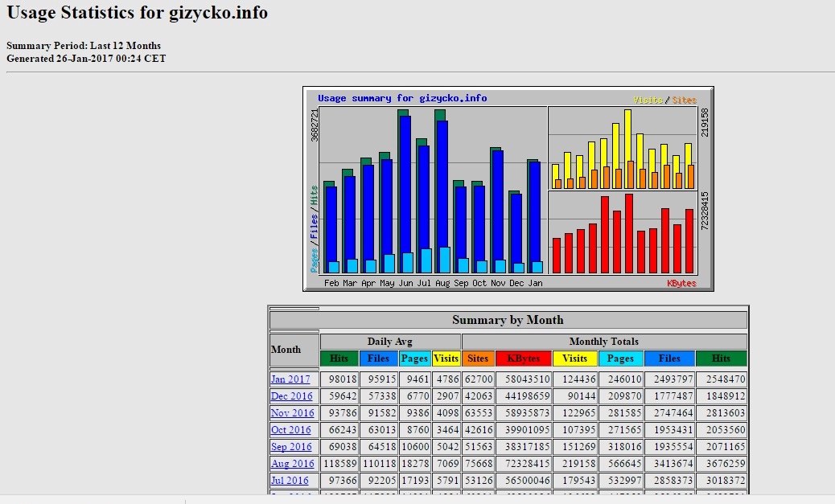
Task: View the Aug 2016 month link
Action: pyautogui.click(x=292, y=464)
